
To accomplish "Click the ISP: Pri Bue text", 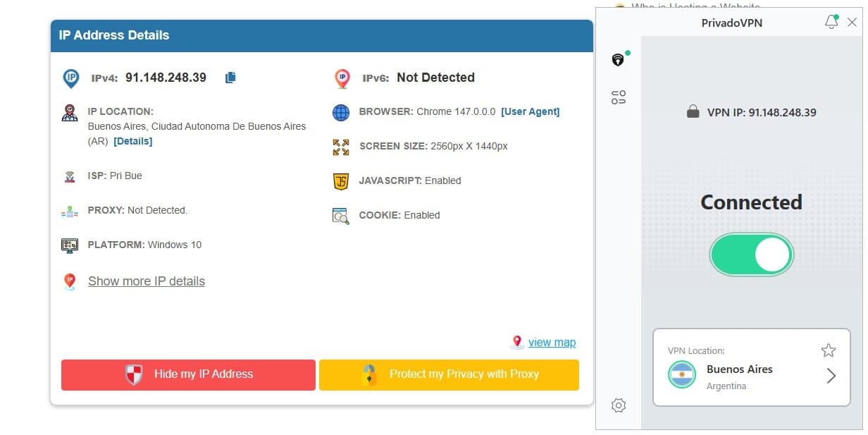I will (115, 176).
